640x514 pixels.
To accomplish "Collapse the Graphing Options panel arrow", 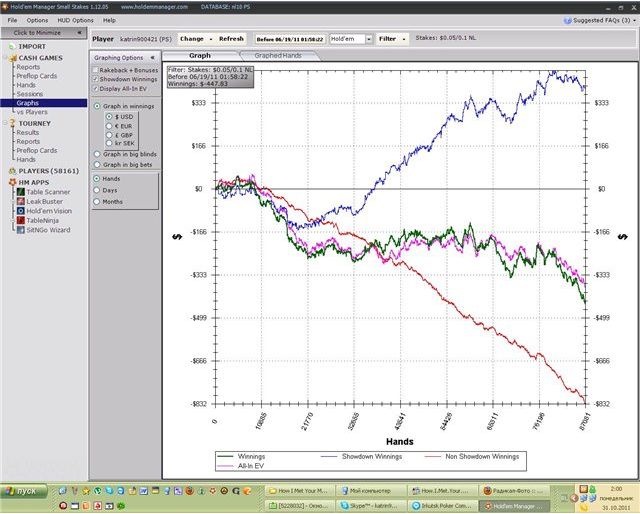I will pos(152,58).
